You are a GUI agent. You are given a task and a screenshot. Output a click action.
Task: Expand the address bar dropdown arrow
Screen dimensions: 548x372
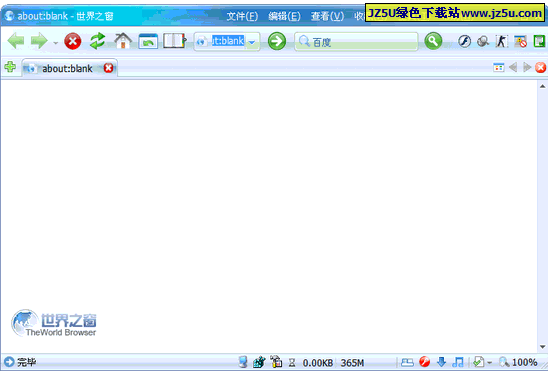tap(252, 43)
